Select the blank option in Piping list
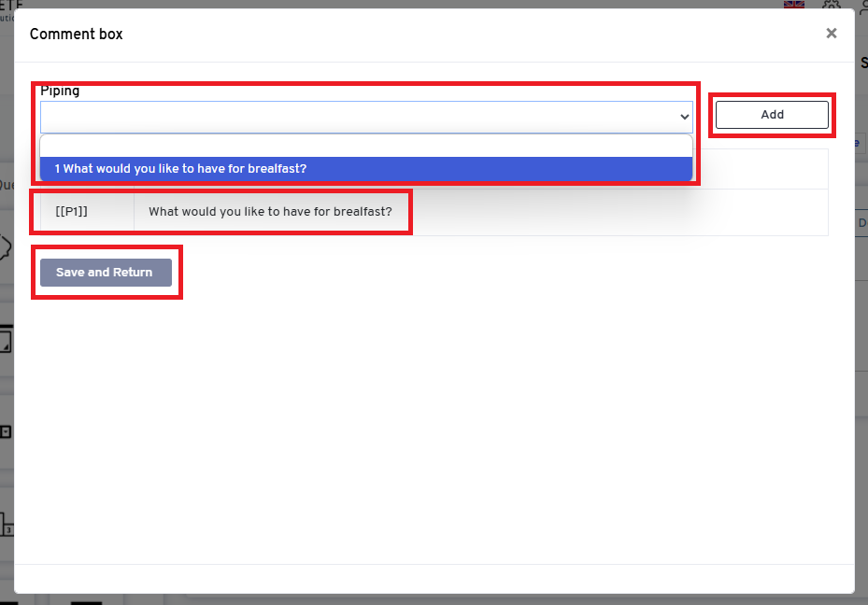868x605 pixels. click(x=365, y=146)
